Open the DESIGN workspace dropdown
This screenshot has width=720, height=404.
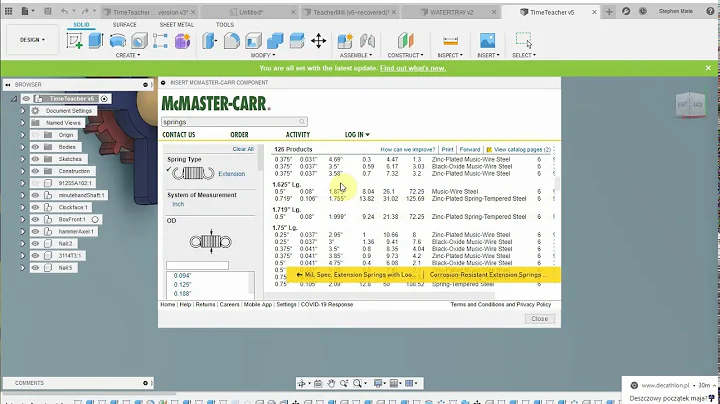[x=32, y=40]
